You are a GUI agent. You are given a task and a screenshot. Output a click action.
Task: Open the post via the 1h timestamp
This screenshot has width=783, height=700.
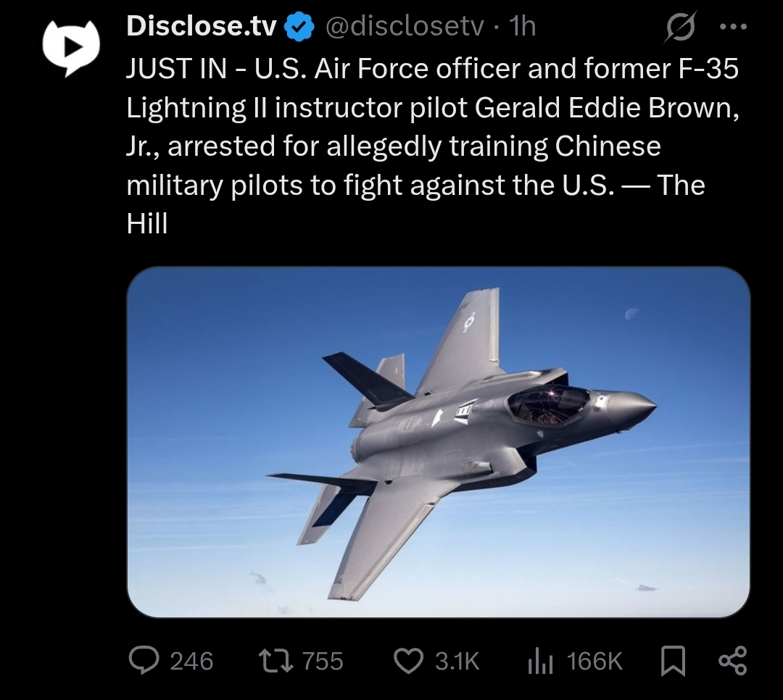[x=522, y=26]
